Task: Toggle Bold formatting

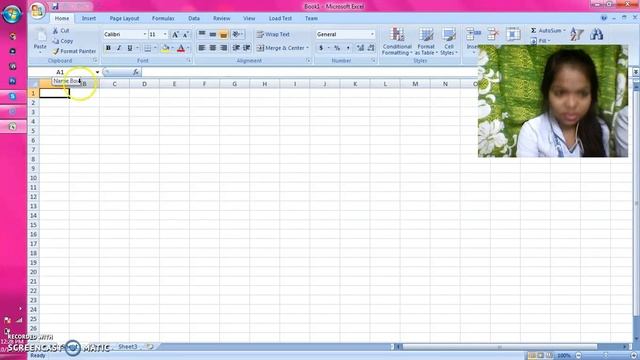Action: point(108,48)
